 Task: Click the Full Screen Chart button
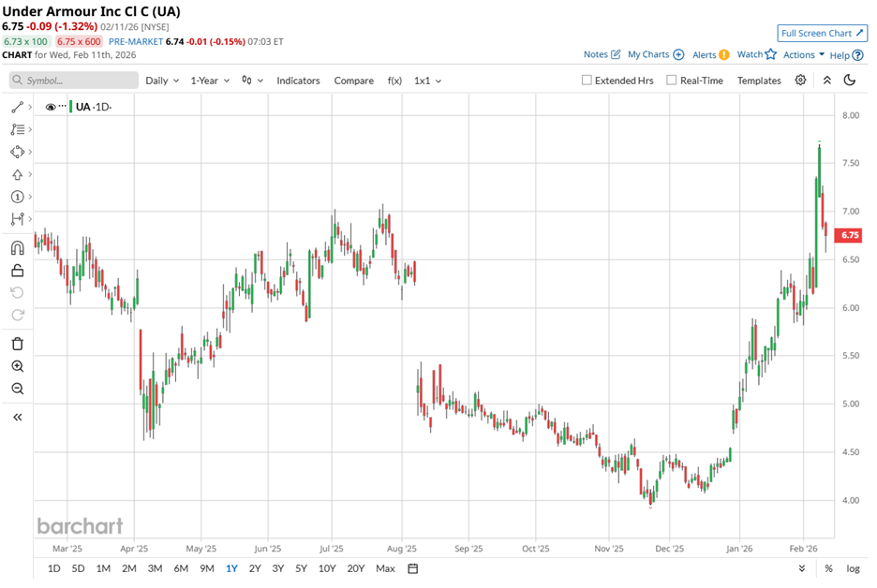[x=823, y=33]
